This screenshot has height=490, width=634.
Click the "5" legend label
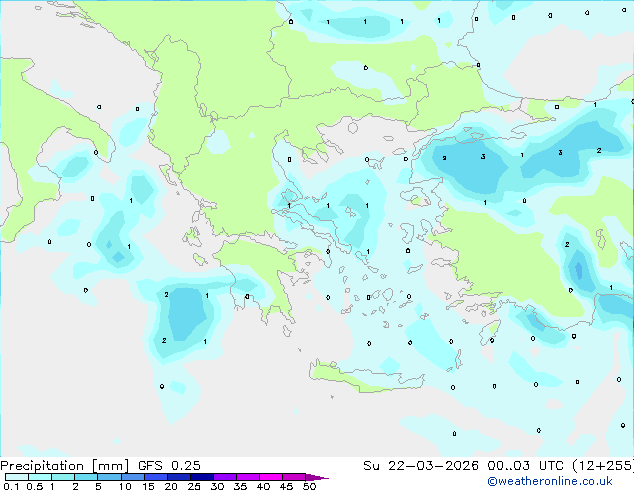pos(98,486)
